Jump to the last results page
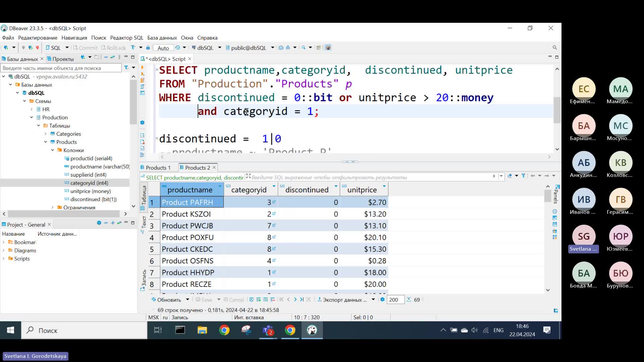The width and height of the screenshot is (644, 362). click(302, 300)
